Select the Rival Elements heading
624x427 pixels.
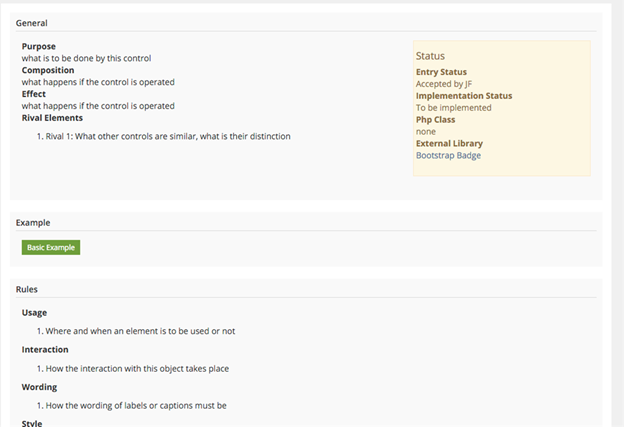pos(52,117)
